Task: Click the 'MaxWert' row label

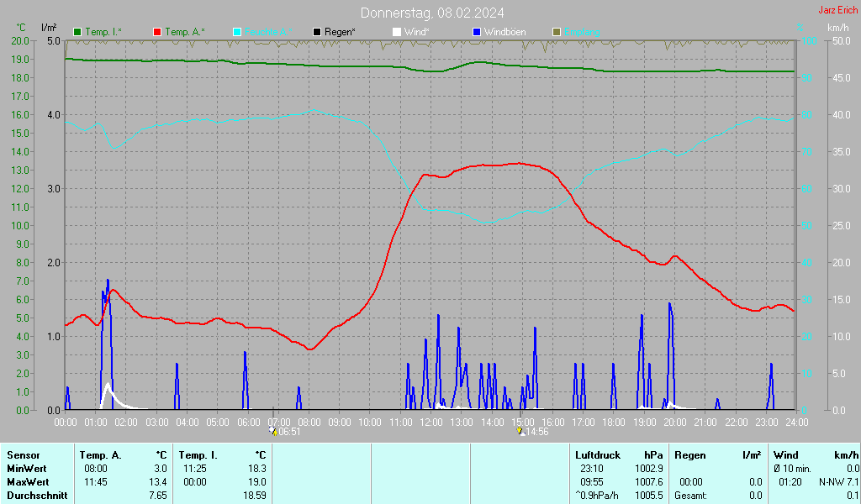Action: 28,482
